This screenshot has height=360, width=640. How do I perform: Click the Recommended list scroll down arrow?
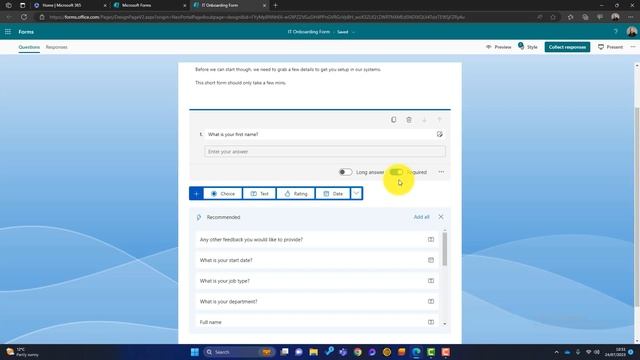tap(444, 324)
